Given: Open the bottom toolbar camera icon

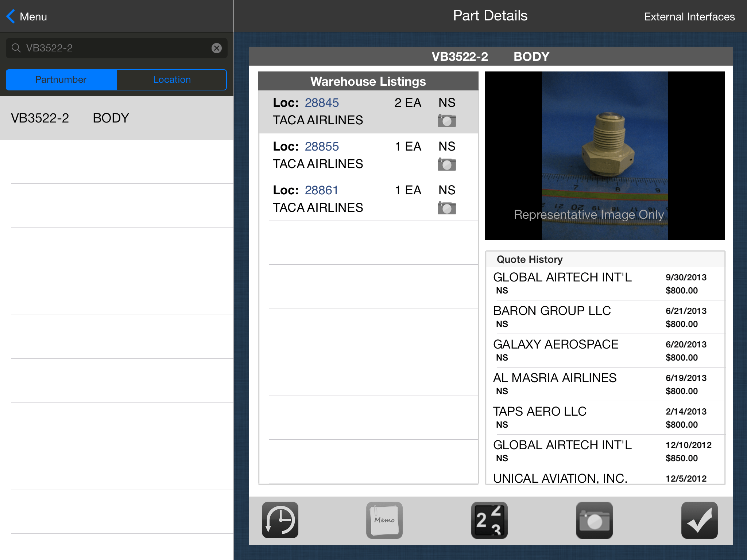Looking at the screenshot, I should (x=595, y=520).
